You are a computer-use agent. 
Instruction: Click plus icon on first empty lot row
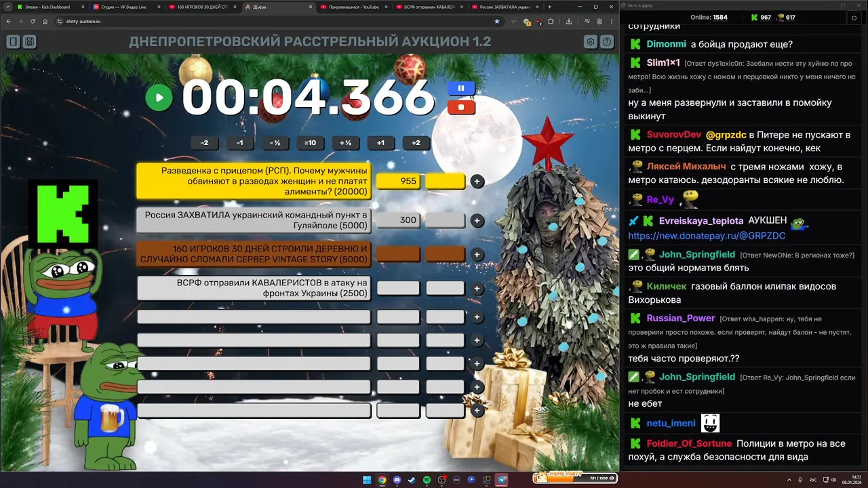click(x=477, y=317)
